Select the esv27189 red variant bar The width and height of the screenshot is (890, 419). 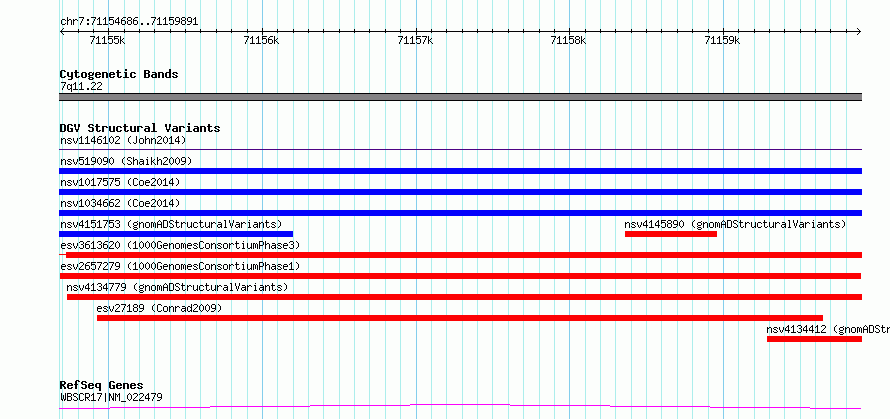[460, 318]
